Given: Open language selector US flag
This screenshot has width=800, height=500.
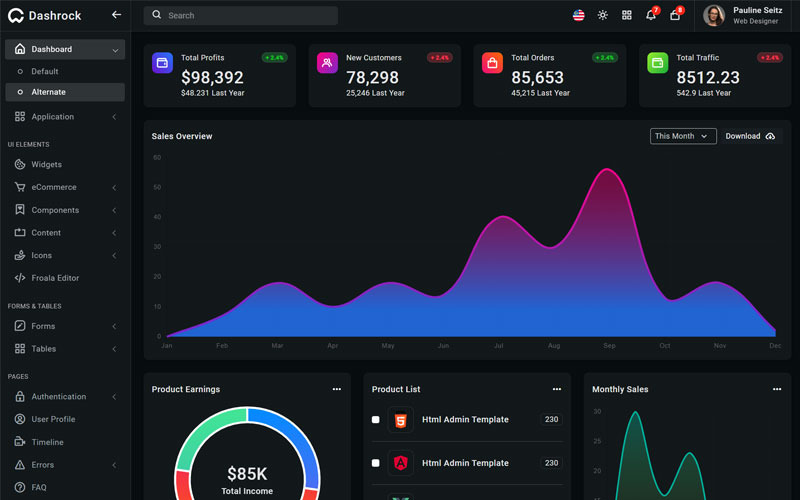Looking at the screenshot, I should pyautogui.click(x=579, y=15).
